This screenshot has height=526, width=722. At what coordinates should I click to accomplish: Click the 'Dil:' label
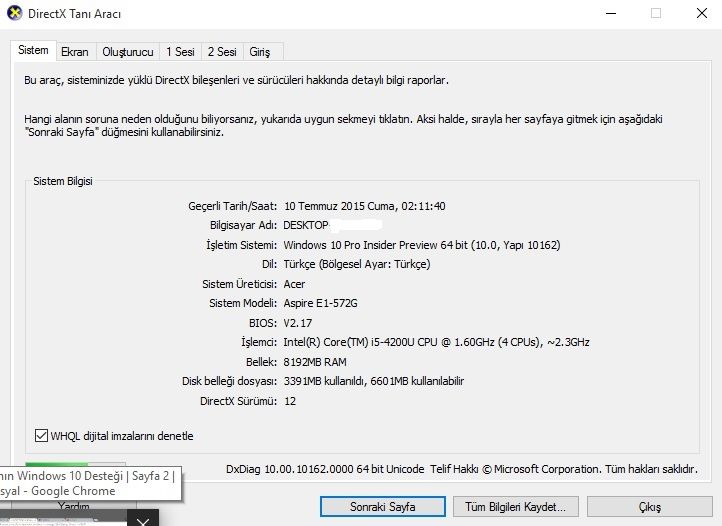coord(269,264)
